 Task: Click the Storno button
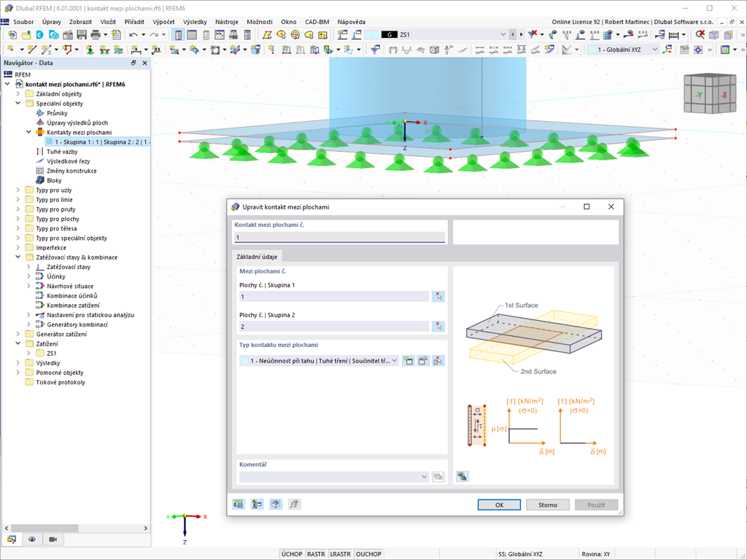click(548, 505)
